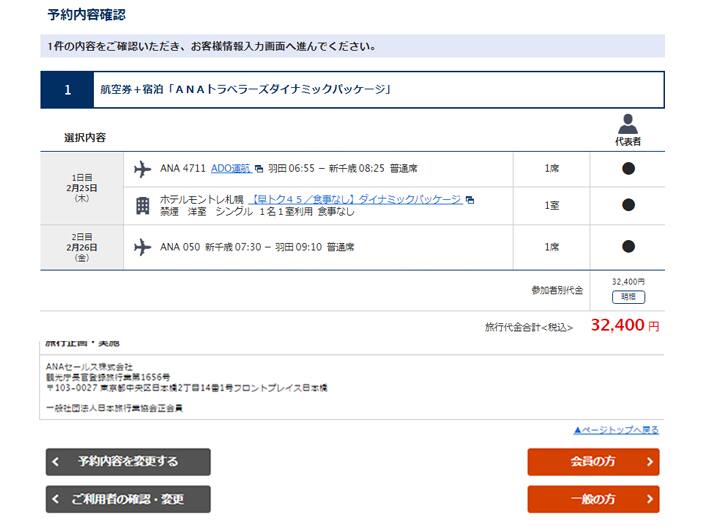Continue with the 一般の方 button
Image resolution: width=706 pixels, height=530 pixels.
(593, 499)
